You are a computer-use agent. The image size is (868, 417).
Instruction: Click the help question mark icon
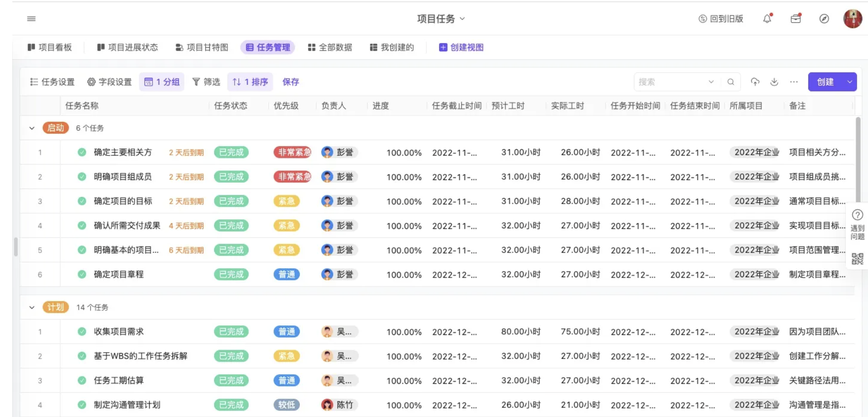(x=858, y=215)
